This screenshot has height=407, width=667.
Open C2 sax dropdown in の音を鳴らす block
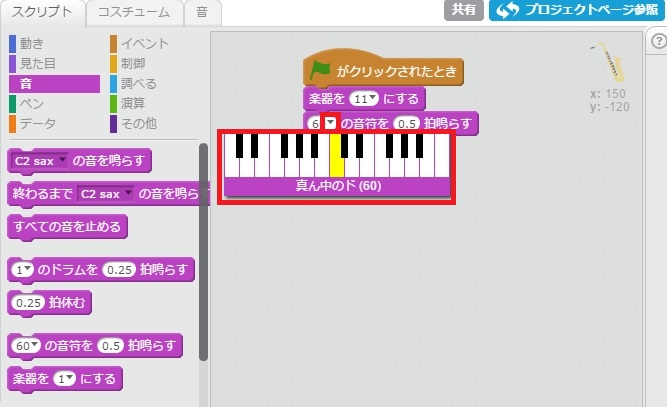39,161
